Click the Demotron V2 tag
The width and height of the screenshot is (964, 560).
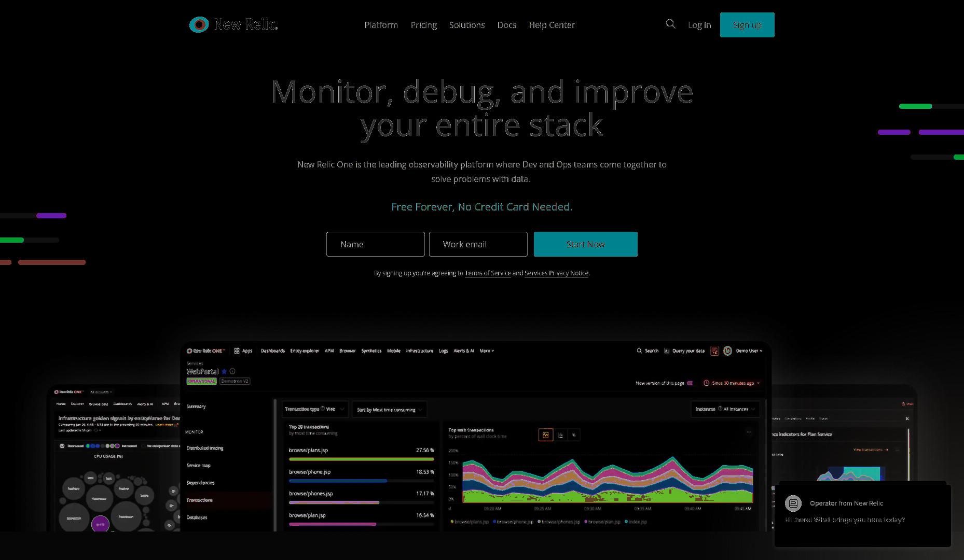tap(235, 381)
